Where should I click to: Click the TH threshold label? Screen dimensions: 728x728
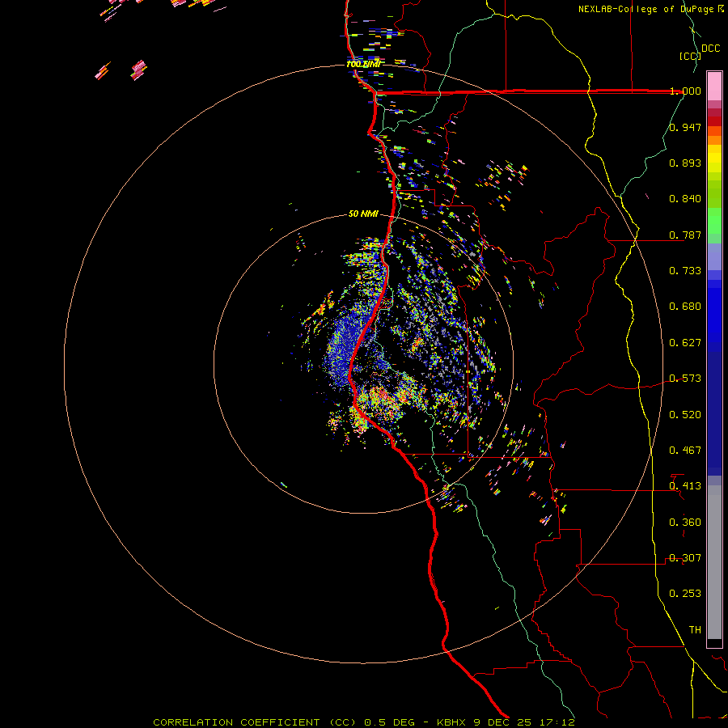[694, 629]
